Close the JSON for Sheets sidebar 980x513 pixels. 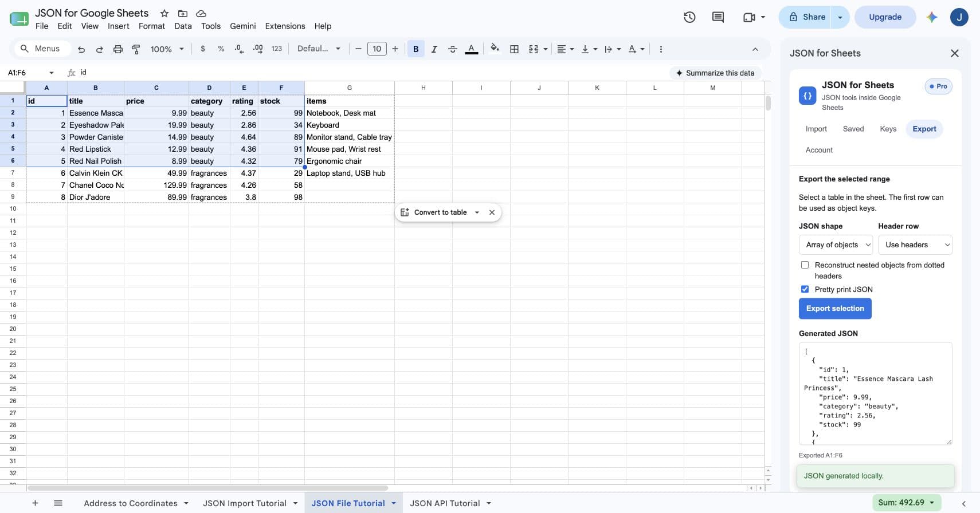[x=954, y=53]
